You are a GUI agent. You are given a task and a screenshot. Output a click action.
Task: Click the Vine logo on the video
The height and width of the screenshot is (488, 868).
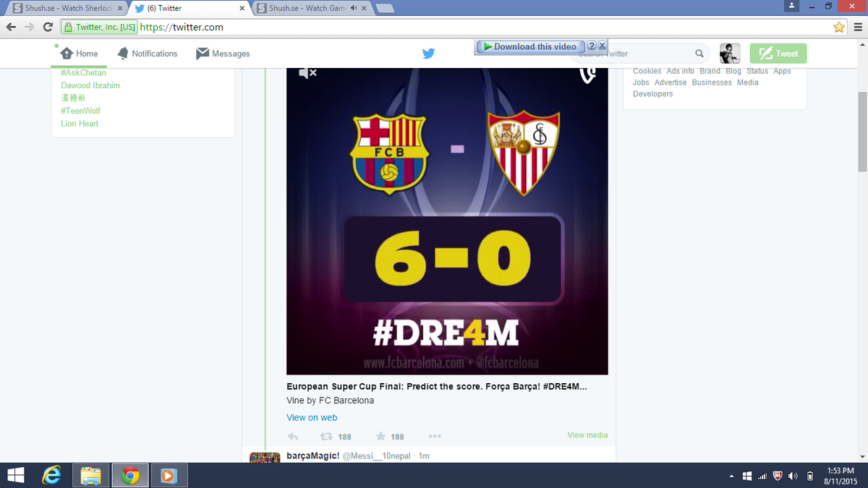(x=587, y=74)
